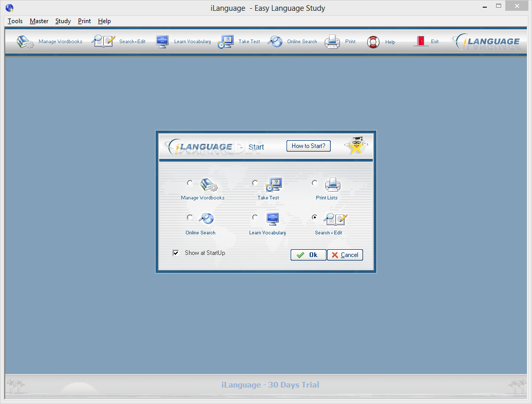Screen dimensions: 532x404
Task: Open the Print menu
Action: 85,21
